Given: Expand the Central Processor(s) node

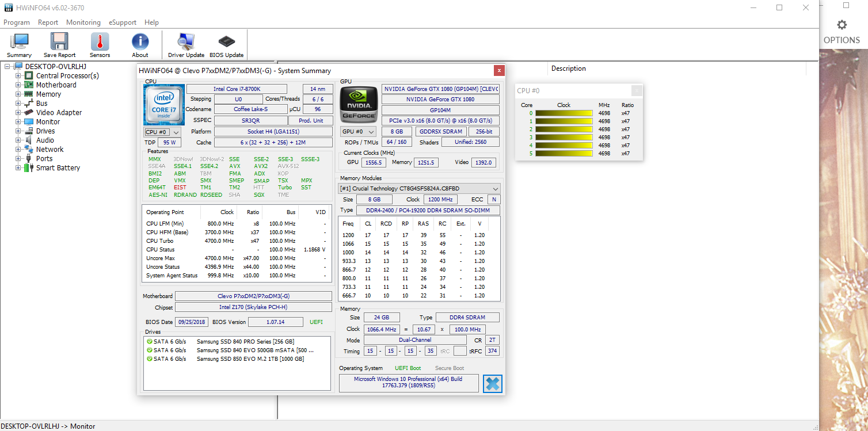Looking at the screenshot, I should (x=18, y=75).
